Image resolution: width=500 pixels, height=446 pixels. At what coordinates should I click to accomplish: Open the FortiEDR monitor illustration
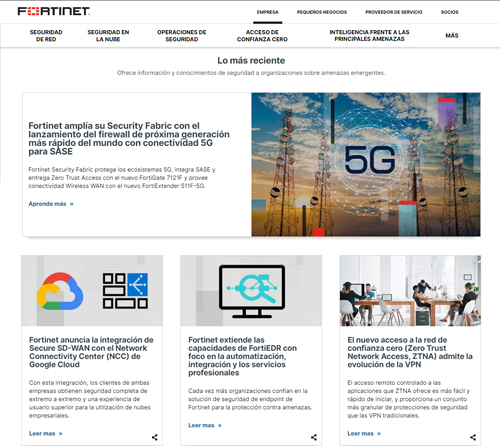click(251, 290)
